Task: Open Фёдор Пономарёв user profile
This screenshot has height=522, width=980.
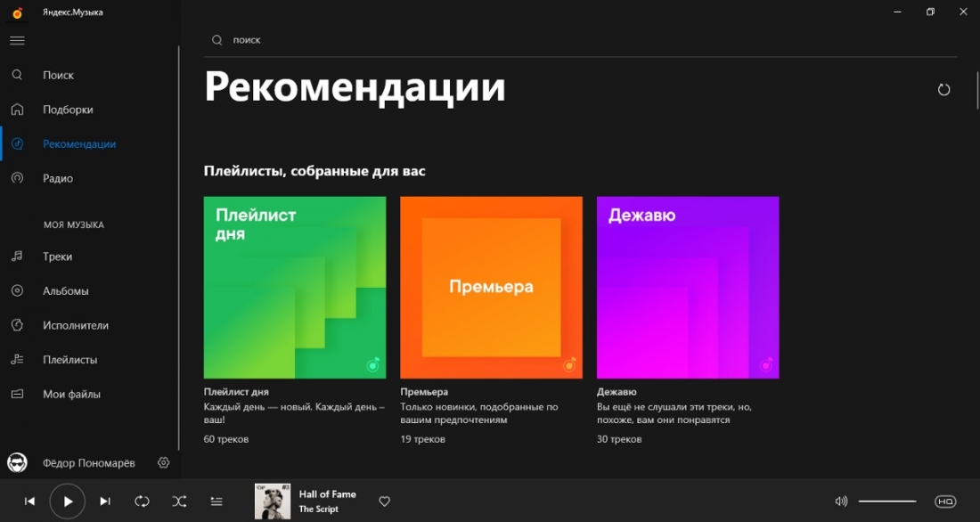Action: [88, 463]
